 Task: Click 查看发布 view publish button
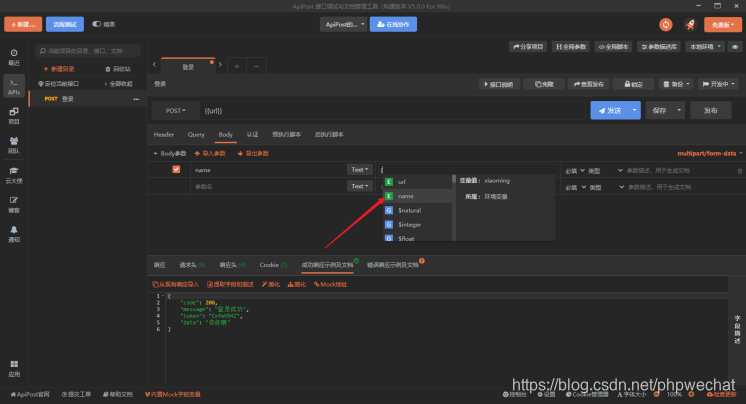589,84
